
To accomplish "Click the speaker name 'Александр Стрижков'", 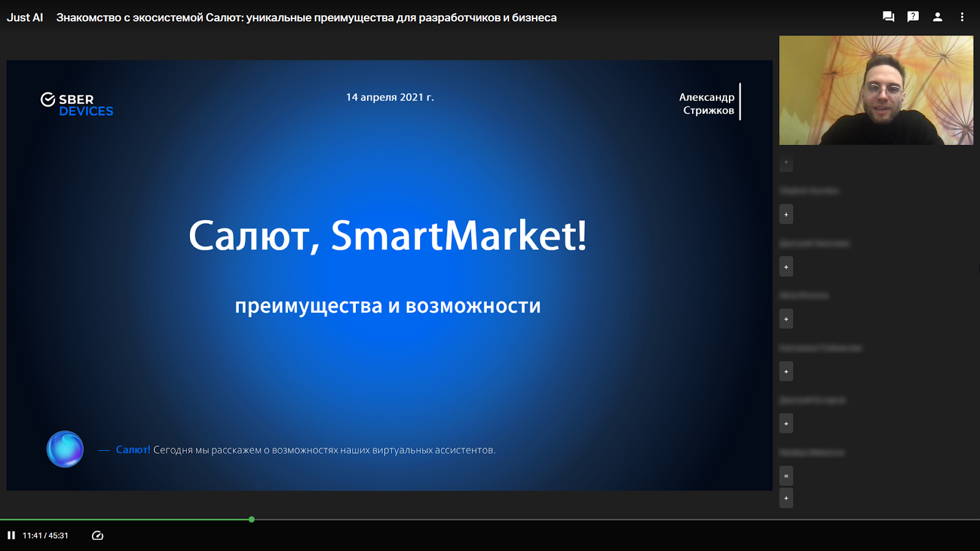I will tap(707, 103).
